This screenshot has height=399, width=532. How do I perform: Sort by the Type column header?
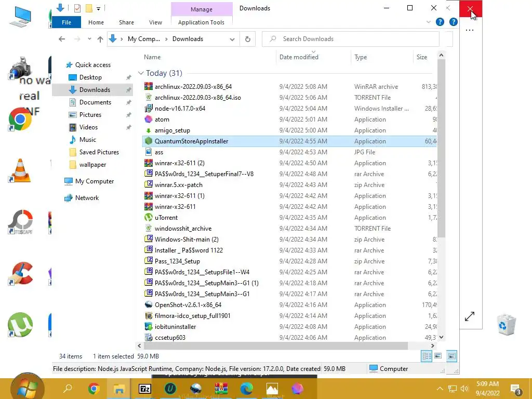pyautogui.click(x=361, y=57)
